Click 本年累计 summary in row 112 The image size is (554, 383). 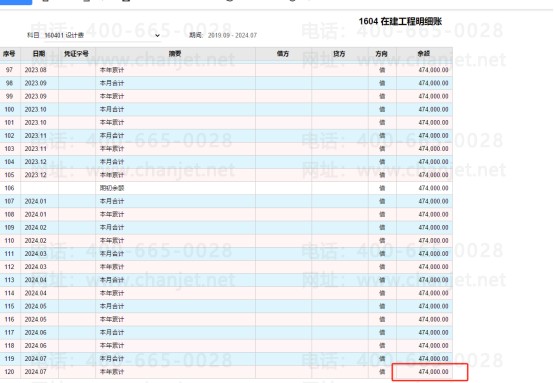pos(112,267)
